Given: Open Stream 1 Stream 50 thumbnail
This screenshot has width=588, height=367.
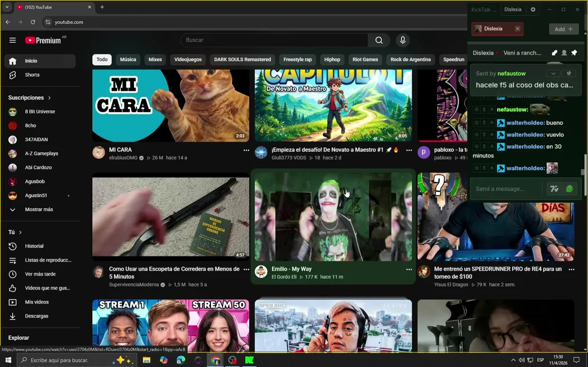Looking at the screenshot, I should (171, 325).
